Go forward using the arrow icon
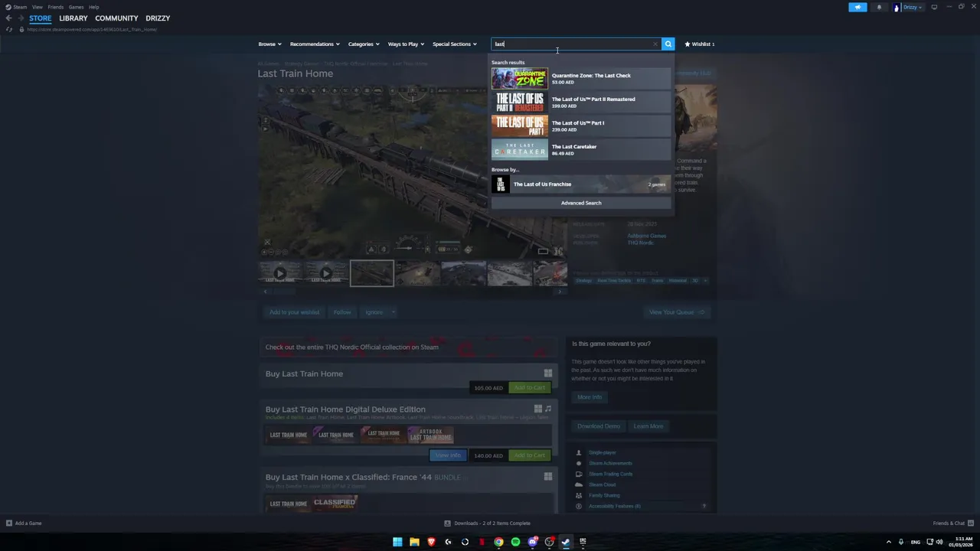Screen dimensions: 980x551 tap(21, 18)
